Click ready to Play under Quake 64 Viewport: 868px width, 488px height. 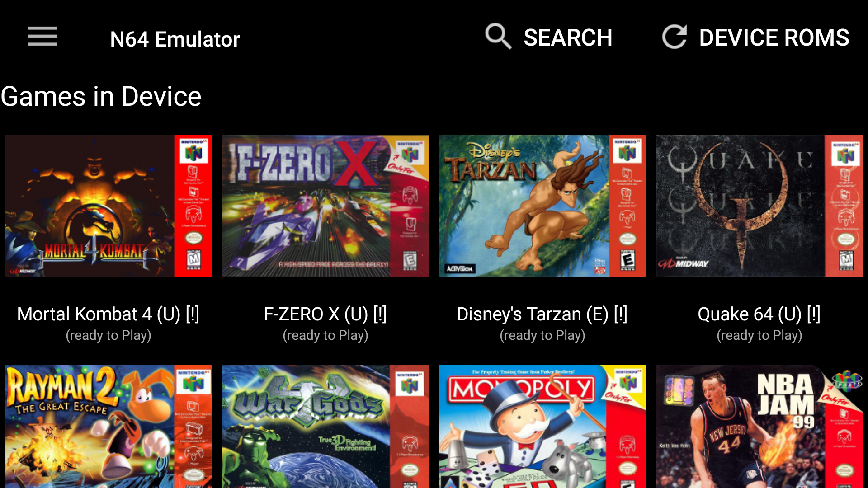pyautogui.click(x=759, y=335)
